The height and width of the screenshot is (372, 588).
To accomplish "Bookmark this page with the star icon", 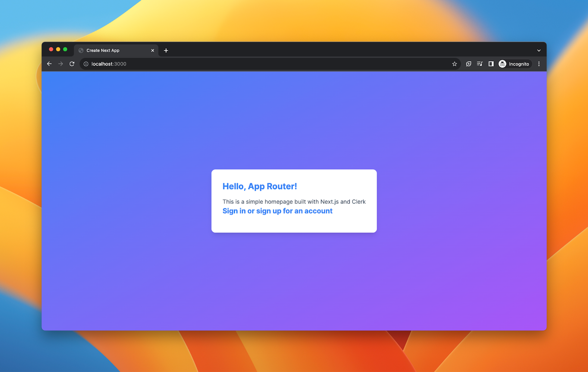I will 455,64.
